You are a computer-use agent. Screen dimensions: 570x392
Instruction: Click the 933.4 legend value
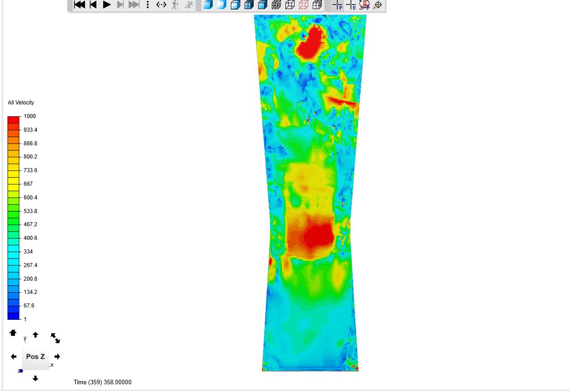(30, 130)
